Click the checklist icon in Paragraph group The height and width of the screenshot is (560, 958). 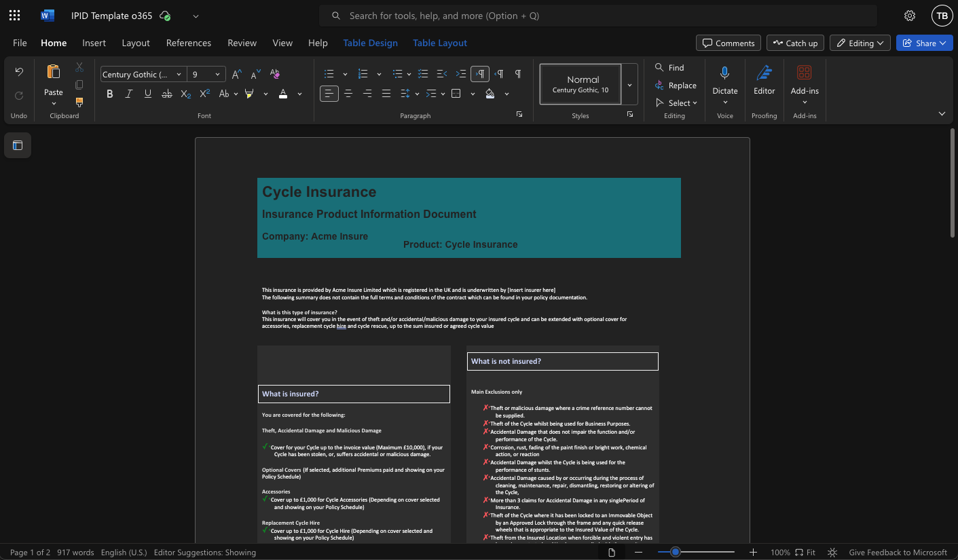[422, 73]
